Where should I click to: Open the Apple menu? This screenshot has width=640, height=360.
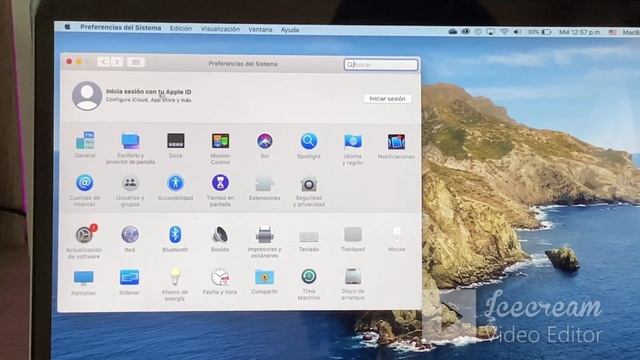68,27
